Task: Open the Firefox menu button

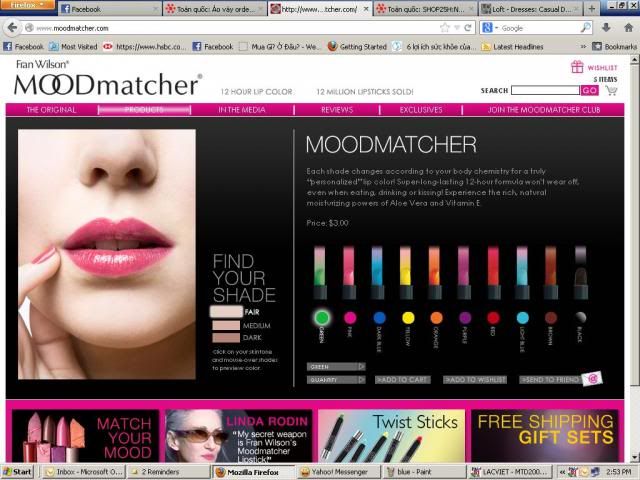Action: coord(27,4)
